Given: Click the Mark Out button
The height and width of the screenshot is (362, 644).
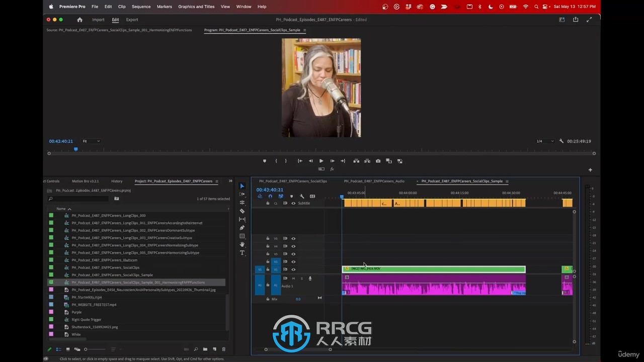Looking at the screenshot, I should coord(286,161).
